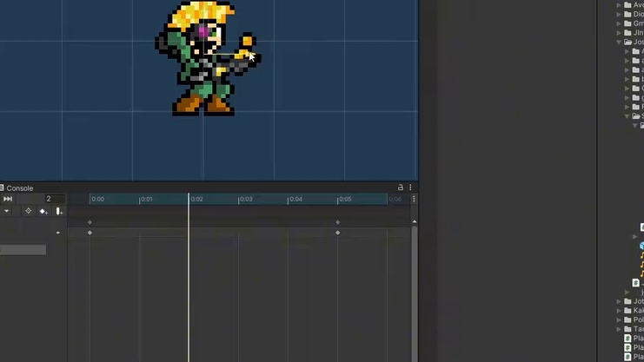The width and height of the screenshot is (644, 362).
Task: Click the dopesheet vertical scrollbar
Action: point(414,293)
